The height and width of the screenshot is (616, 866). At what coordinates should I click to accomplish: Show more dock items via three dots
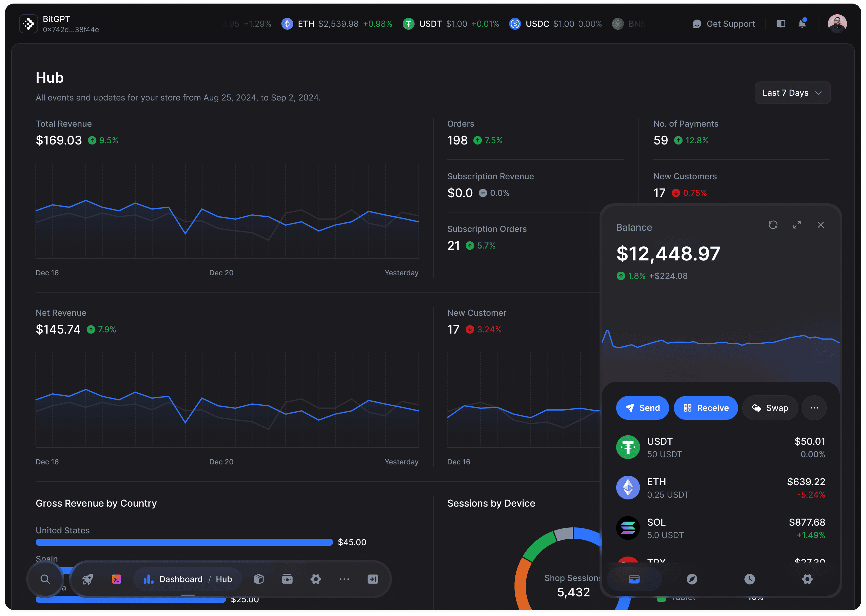[344, 579]
